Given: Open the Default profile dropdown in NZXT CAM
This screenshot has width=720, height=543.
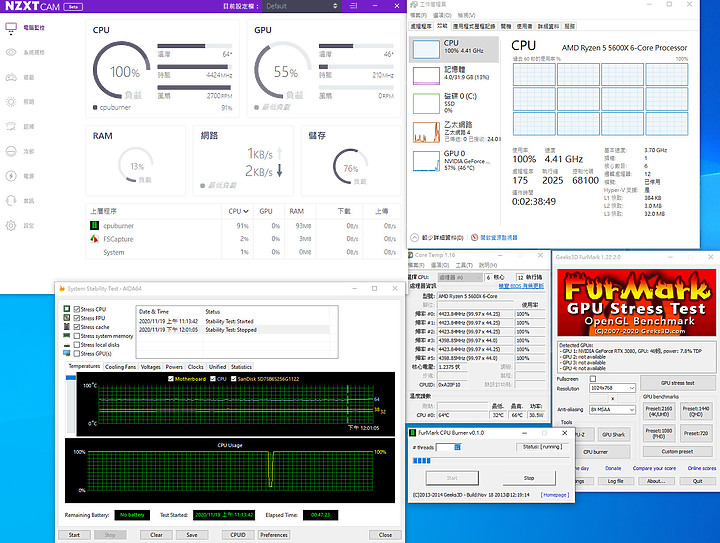Looking at the screenshot, I should pyautogui.click(x=302, y=6).
